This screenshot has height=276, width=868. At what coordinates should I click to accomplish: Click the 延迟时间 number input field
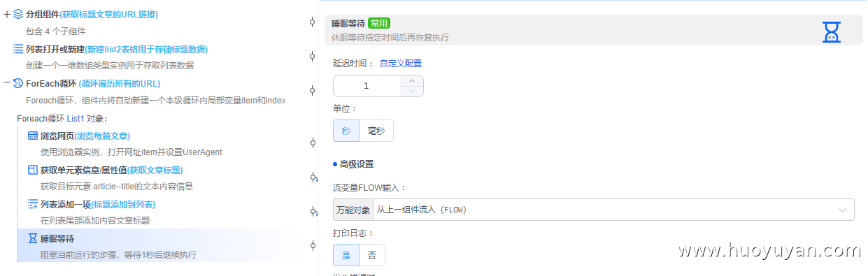coord(367,86)
